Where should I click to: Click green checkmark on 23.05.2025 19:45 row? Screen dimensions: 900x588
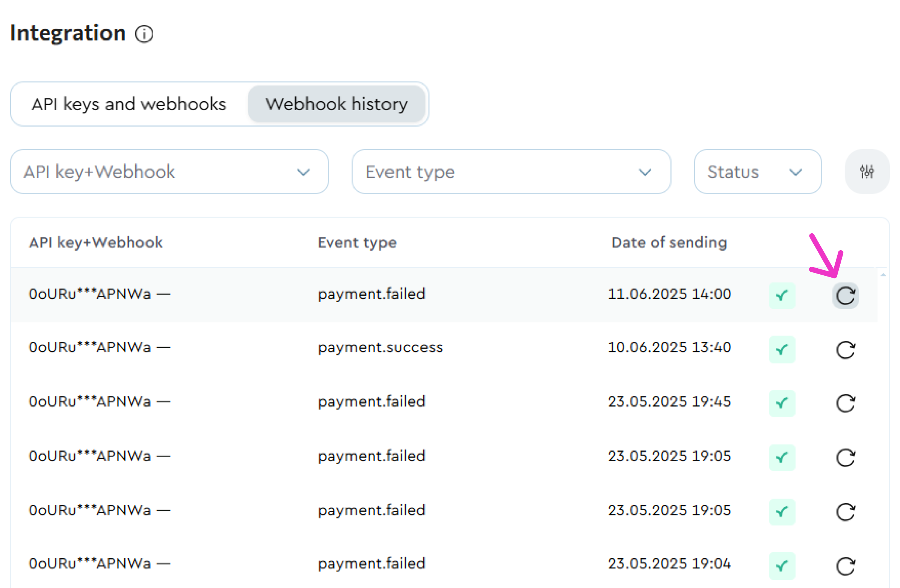point(782,403)
